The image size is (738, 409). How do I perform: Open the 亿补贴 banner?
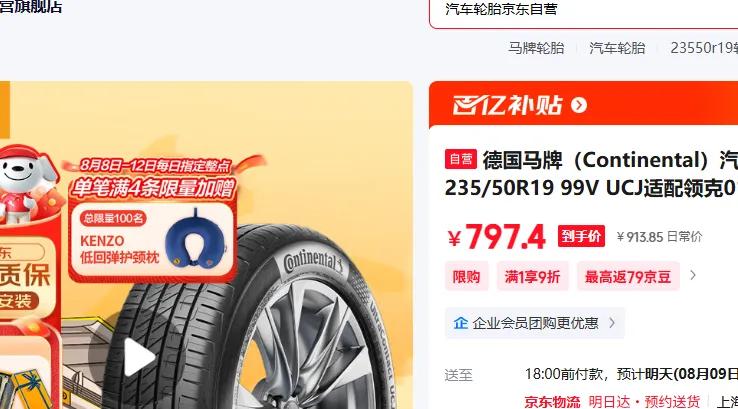(584, 104)
